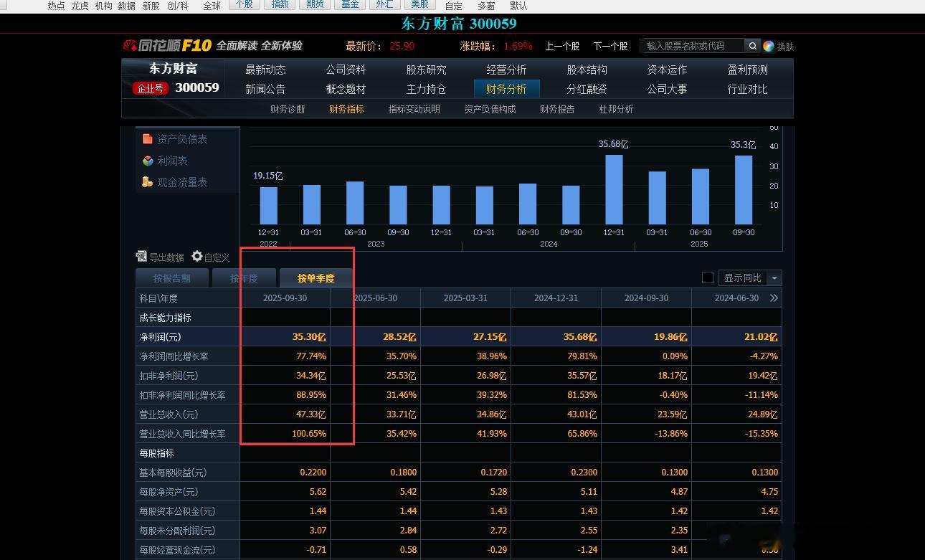Open the 财务报告 sub-tab
Screen dimensions: 925x560
click(x=557, y=109)
